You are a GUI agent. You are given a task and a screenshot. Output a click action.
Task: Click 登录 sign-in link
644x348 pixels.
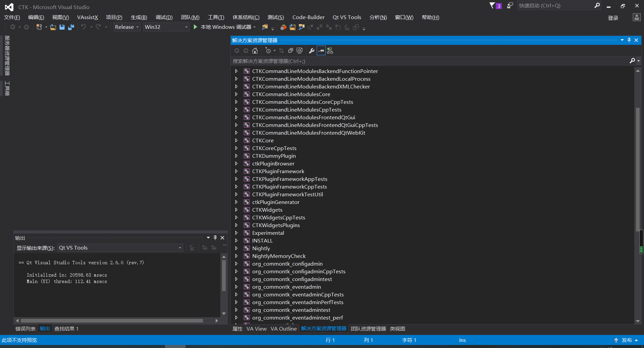(x=613, y=18)
